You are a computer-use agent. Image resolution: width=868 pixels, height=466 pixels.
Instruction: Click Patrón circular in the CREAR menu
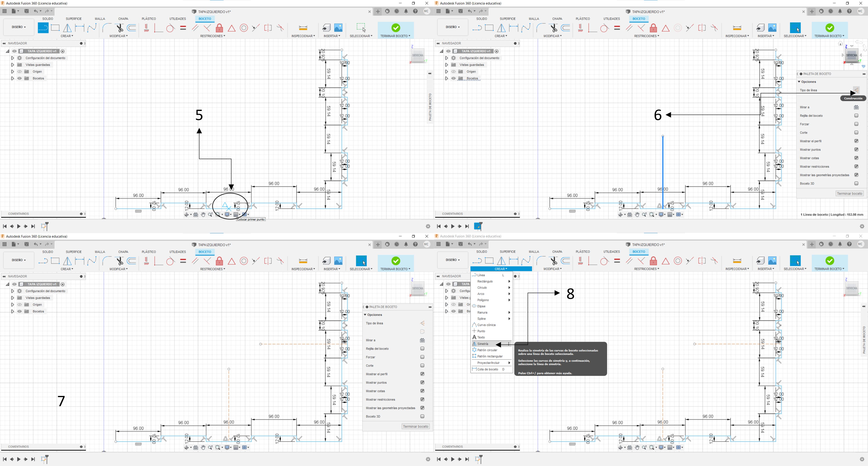487,350
